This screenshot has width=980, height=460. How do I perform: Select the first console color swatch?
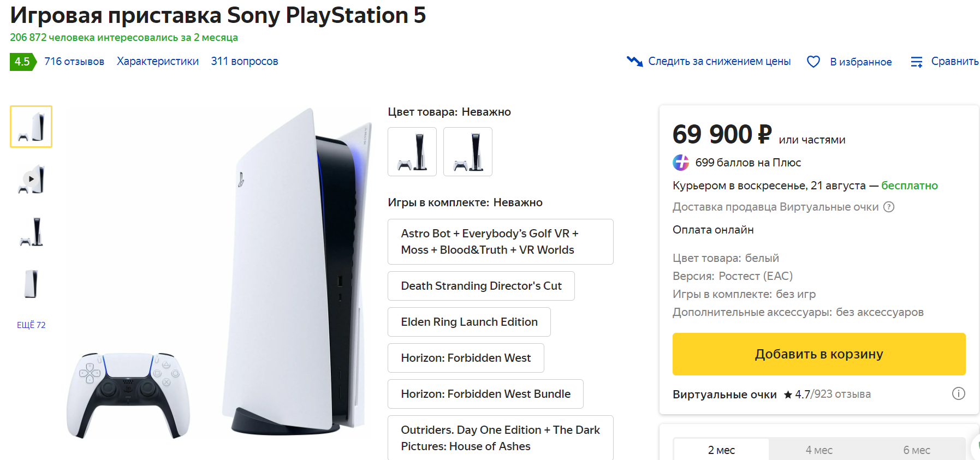point(412,152)
